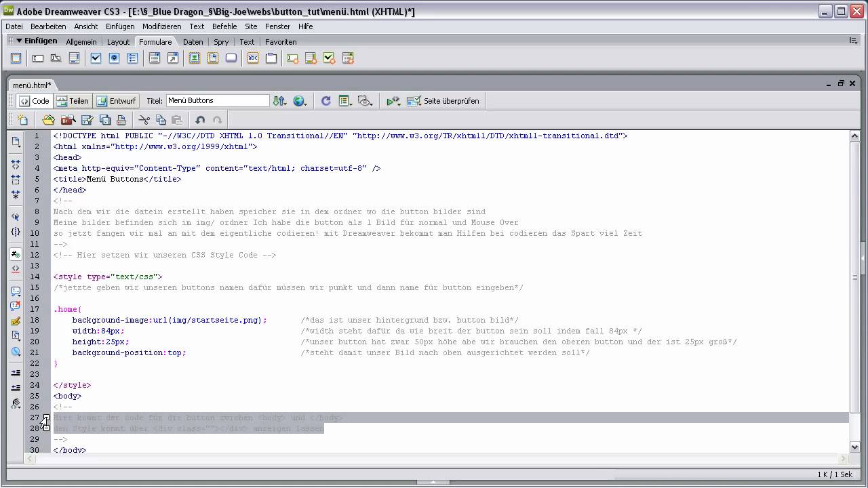Viewport: 868px width, 488px height.
Task: Switch to the Spry insert tab
Action: click(221, 42)
